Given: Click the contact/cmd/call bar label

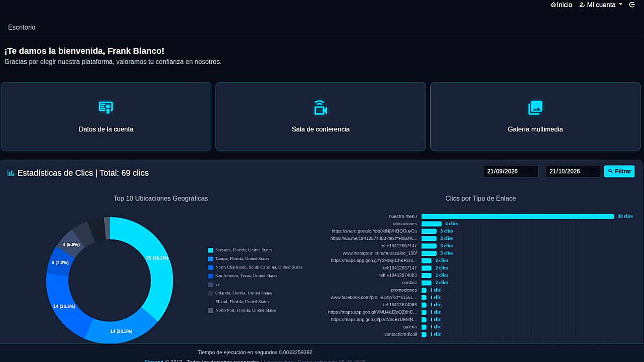Looking at the screenshot, I should [x=400, y=335].
